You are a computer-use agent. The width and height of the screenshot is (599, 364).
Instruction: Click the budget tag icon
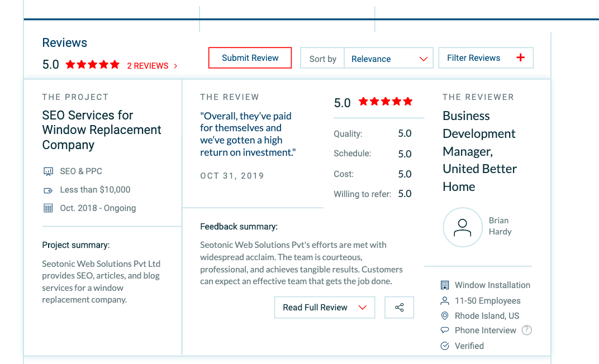coord(48,190)
